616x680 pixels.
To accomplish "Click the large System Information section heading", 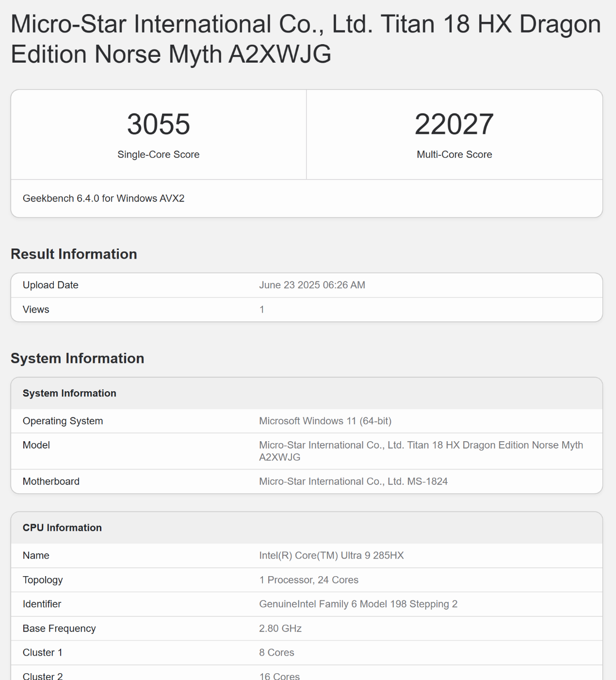I will (x=77, y=358).
